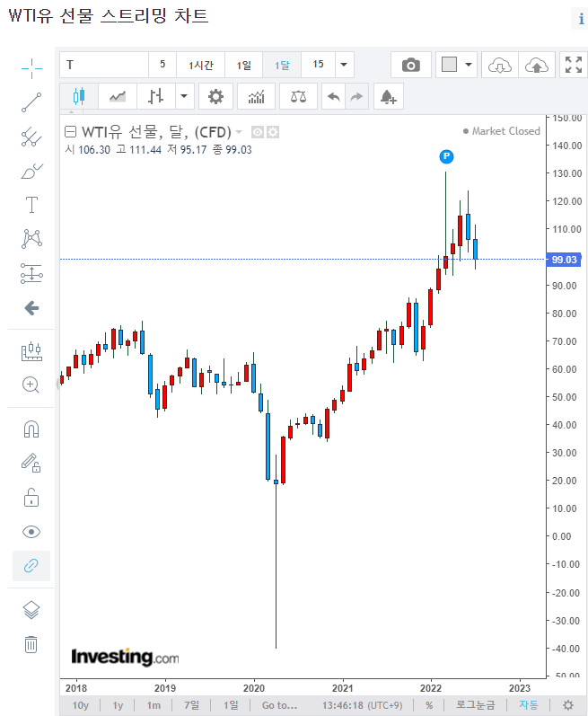Load chart layout from the cloud
The height and width of the screenshot is (716, 588).
click(x=500, y=65)
